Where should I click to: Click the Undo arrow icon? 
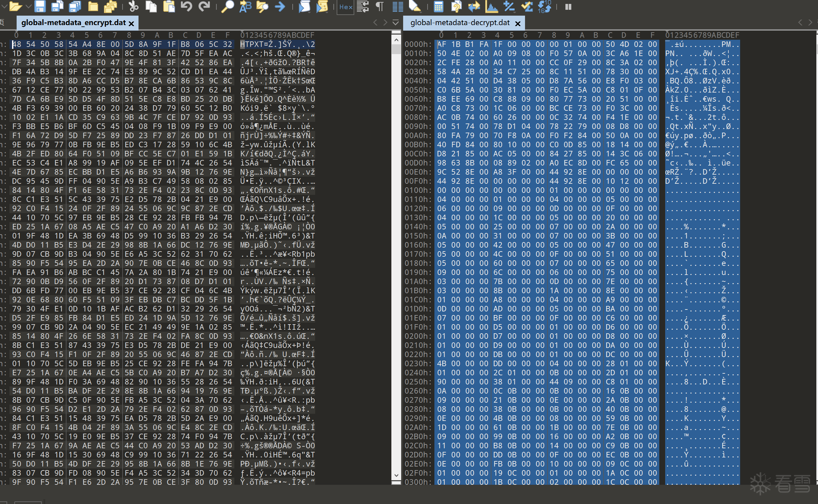187,6
